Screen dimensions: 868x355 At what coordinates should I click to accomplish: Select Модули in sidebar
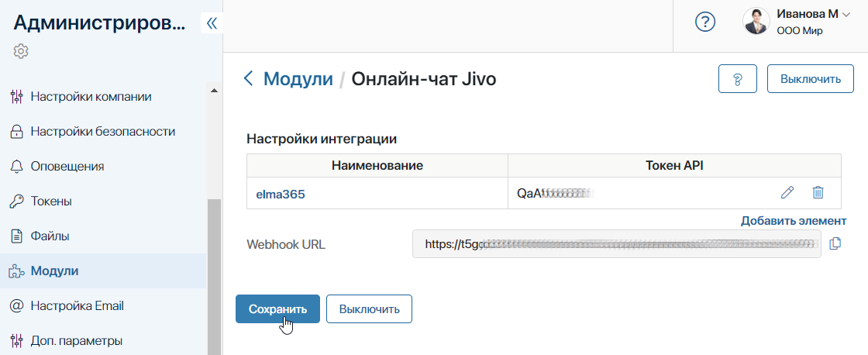[x=103, y=271]
